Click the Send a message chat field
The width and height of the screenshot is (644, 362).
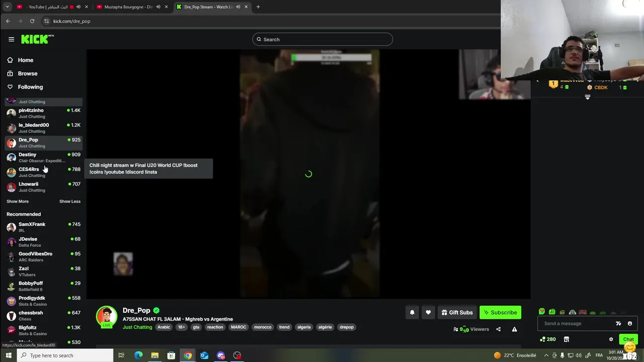(576, 323)
